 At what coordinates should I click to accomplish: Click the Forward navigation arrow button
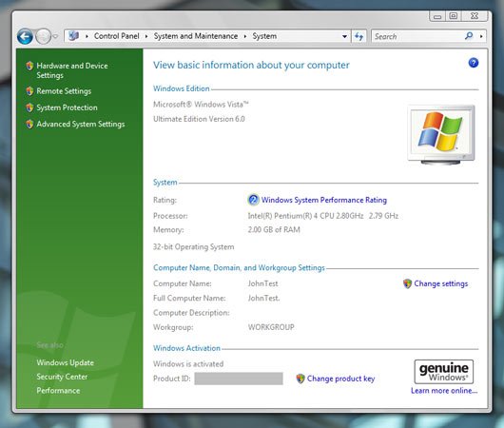[43, 36]
